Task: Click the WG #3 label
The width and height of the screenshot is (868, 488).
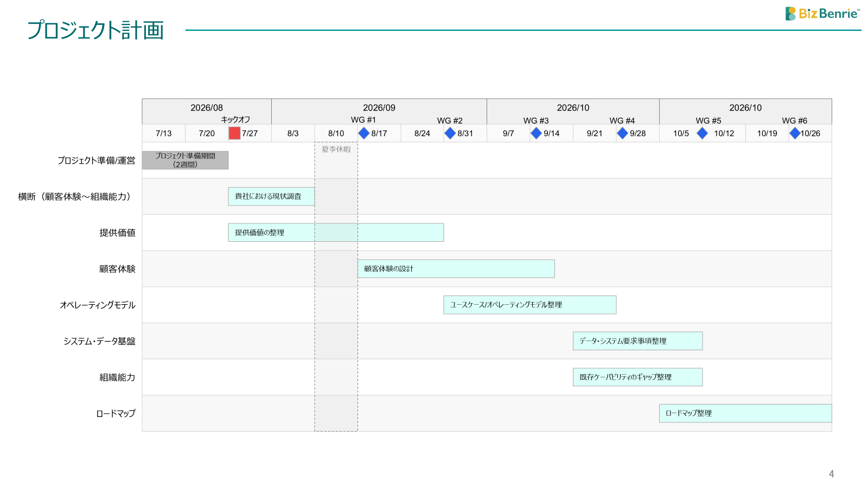Action: tap(536, 120)
